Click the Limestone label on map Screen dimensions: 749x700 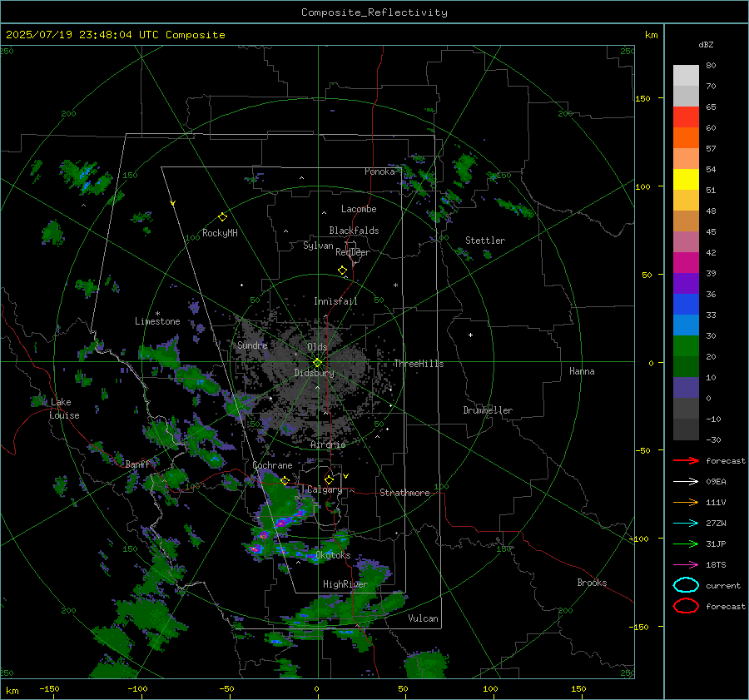(x=157, y=321)
